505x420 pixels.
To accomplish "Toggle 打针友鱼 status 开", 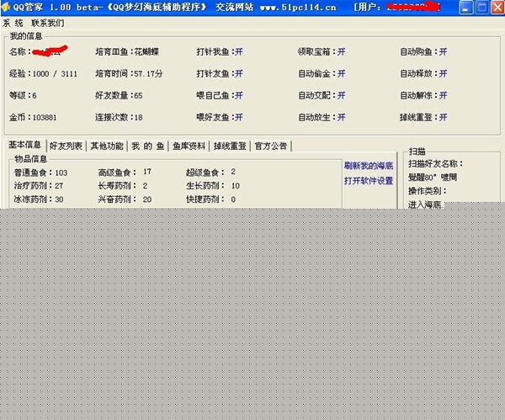I will [x=239, y=74].
